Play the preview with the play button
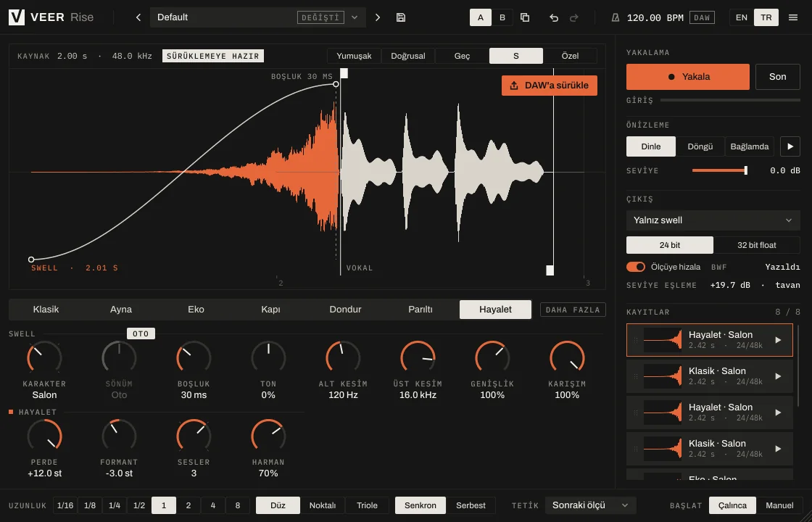This screenshot has height=522, width=812. [x=790, y=146]
